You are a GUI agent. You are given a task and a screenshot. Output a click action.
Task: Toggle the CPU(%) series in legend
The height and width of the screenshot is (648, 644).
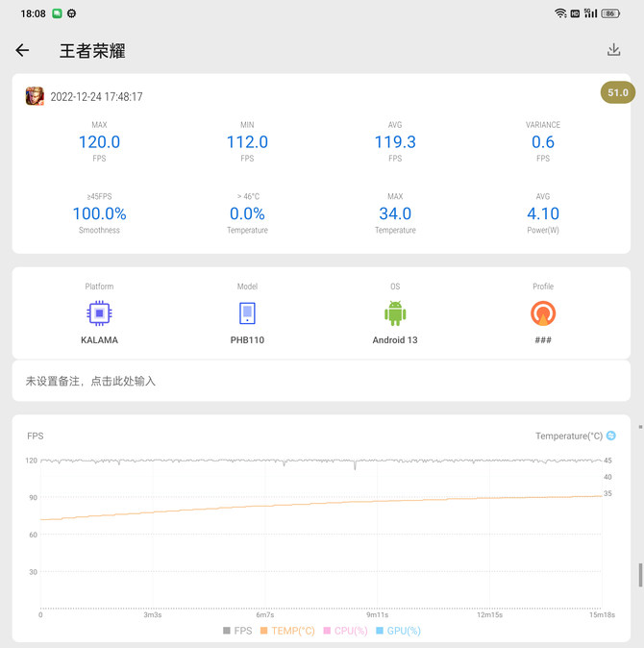[345, 631]
